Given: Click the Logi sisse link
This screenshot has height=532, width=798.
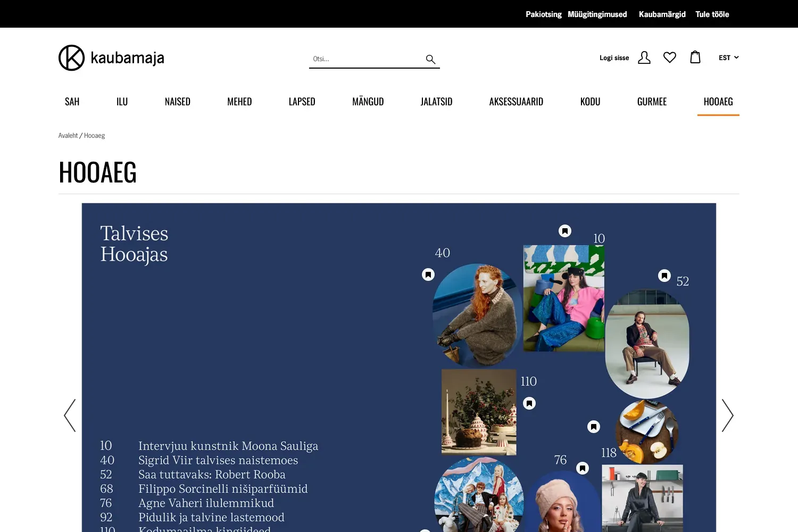Looking at the screenshot, I should [x=614, y=58].
